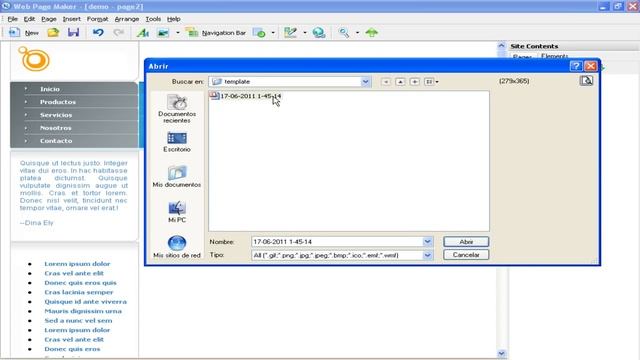This screenshot has height=360, width=640.
Task: Click the Cras lacinia semper link
Action: (x=79, y=292)
